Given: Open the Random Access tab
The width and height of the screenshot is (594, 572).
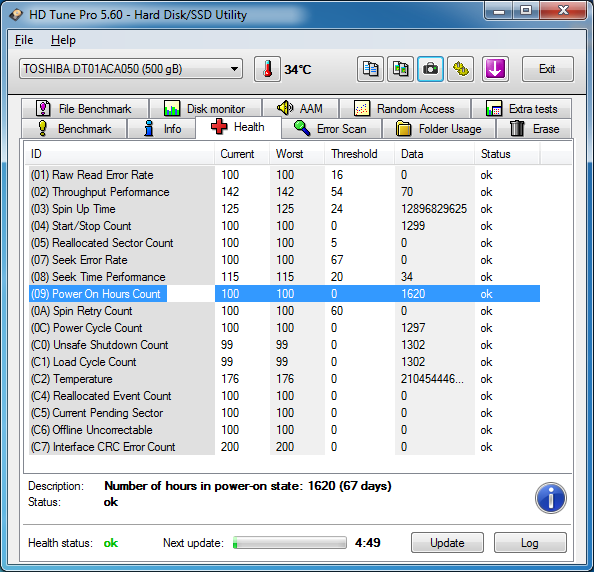Looking at the screenshot, I should coord(405,109).
